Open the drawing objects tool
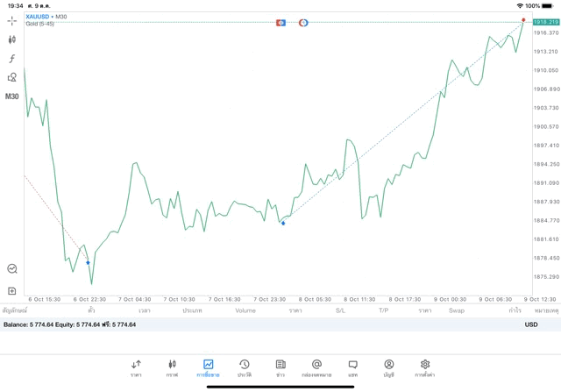The image size is (561, 392). pos(12,77)
